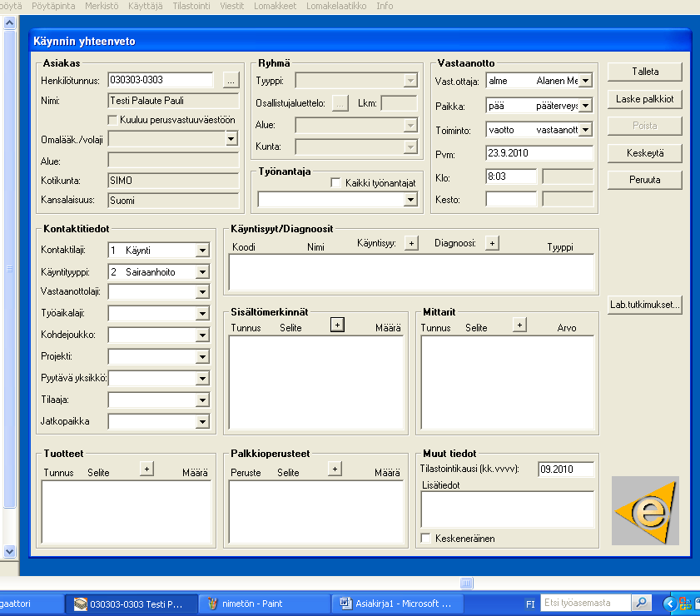Screen dimensions: 700x616
Task: Open the Info menu
Action: (385, 6)
